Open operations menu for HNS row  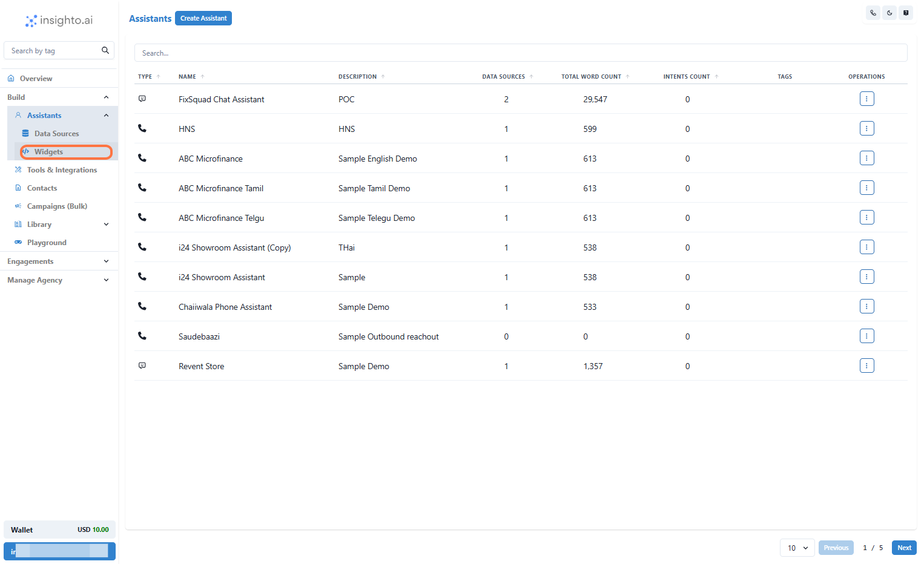(866, 128)
